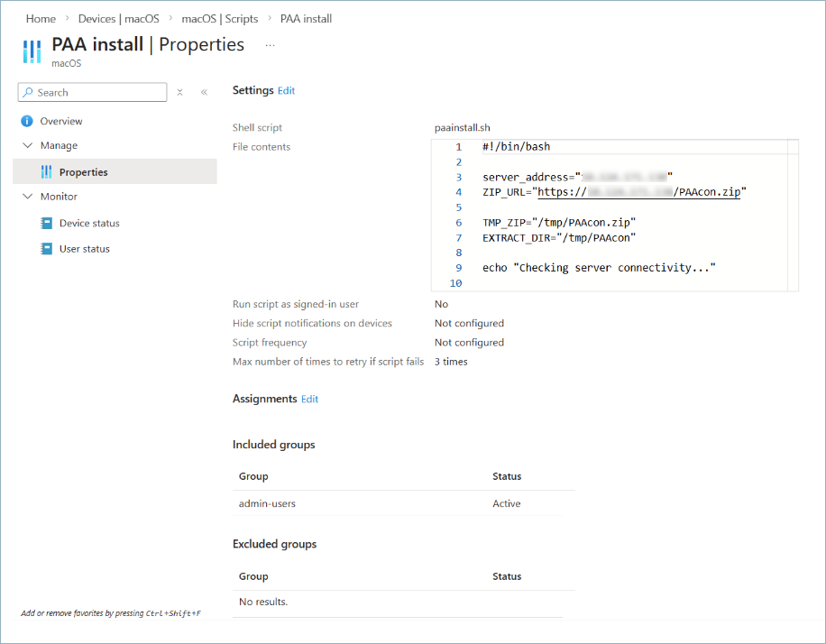Click the TMP_ZIP line in script
Image resolution: width=826 pixels, height=644 pixels.
[x=559, y=223]
